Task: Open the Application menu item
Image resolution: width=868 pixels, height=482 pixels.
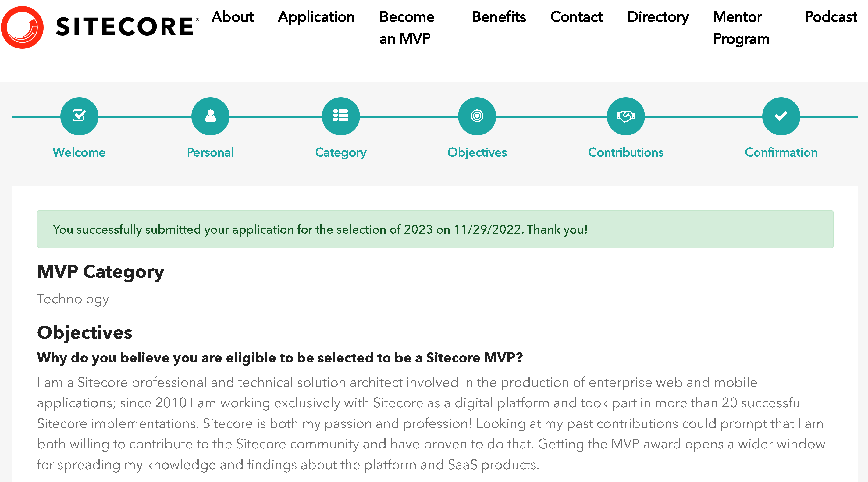Action: [316, 17]
